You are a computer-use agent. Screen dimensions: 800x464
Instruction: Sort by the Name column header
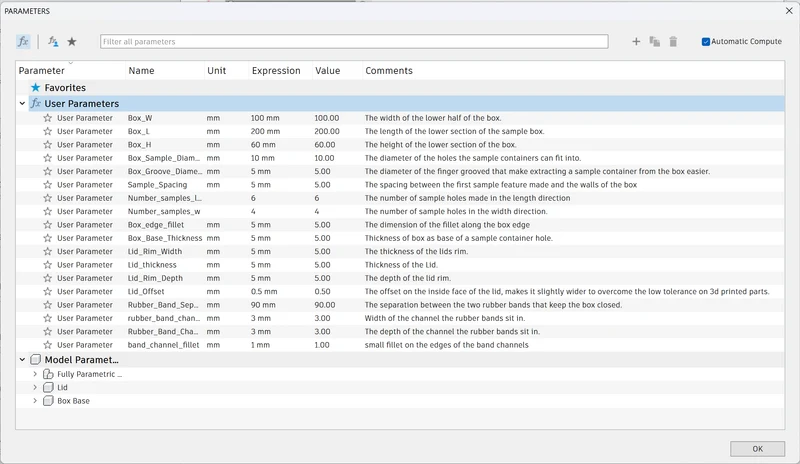click(141, 71)
